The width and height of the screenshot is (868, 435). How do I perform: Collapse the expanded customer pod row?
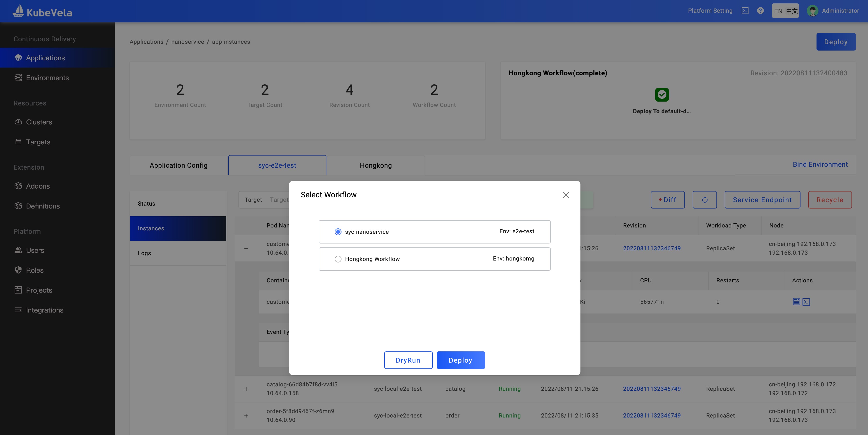coord(246,249)
